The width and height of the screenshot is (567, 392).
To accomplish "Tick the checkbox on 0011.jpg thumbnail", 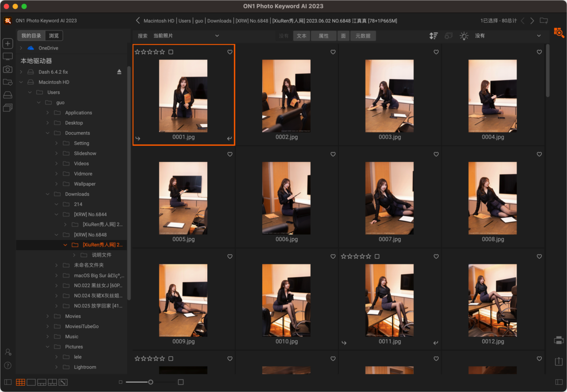I will 377,257.
